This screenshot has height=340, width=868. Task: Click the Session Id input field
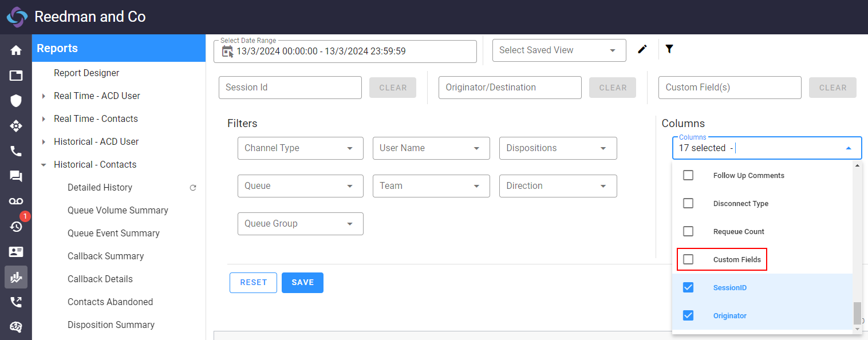pyautogui.click(x=290, y=88)
